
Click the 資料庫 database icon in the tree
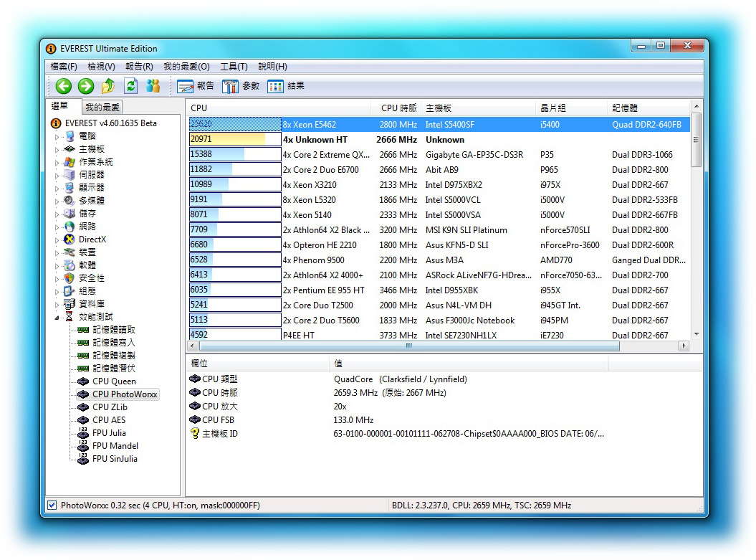pyautogui.click(x=70, y=304)
